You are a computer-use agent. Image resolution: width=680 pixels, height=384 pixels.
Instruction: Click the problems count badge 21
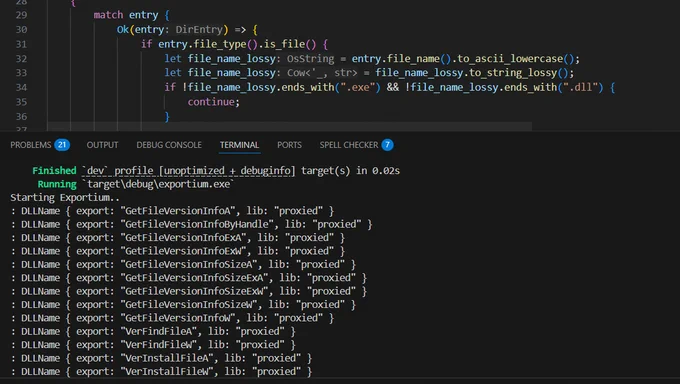[x=62, y=145]
